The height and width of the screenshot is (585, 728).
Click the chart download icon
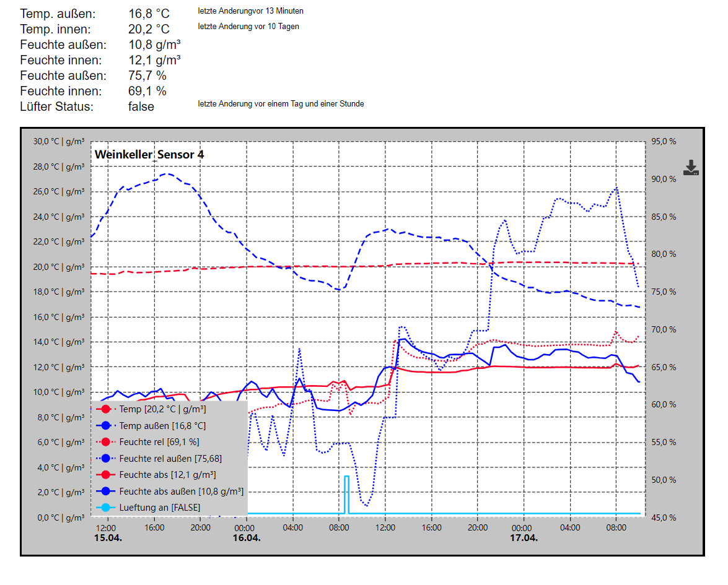pos(691,167)
